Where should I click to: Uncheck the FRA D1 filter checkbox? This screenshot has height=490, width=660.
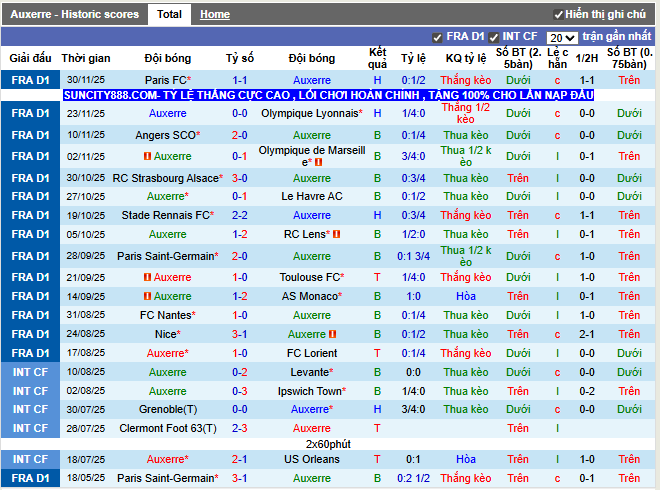point(437,37)
